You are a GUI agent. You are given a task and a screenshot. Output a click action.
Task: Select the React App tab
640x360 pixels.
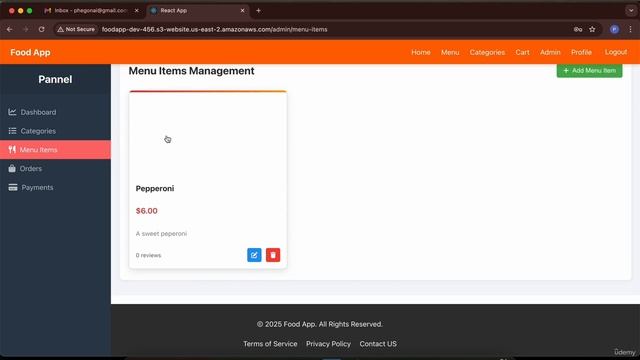198,11
